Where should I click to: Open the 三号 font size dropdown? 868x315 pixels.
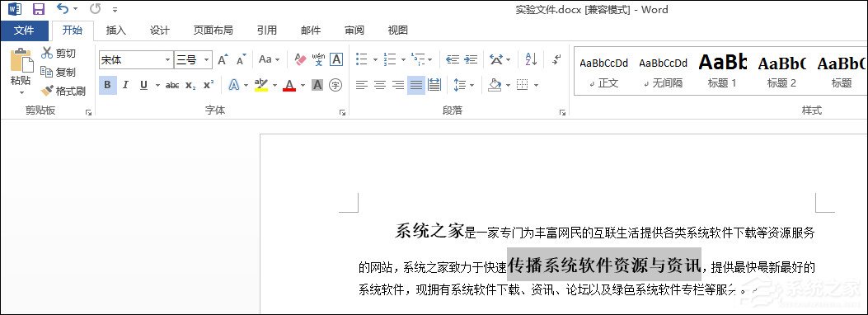206,60
